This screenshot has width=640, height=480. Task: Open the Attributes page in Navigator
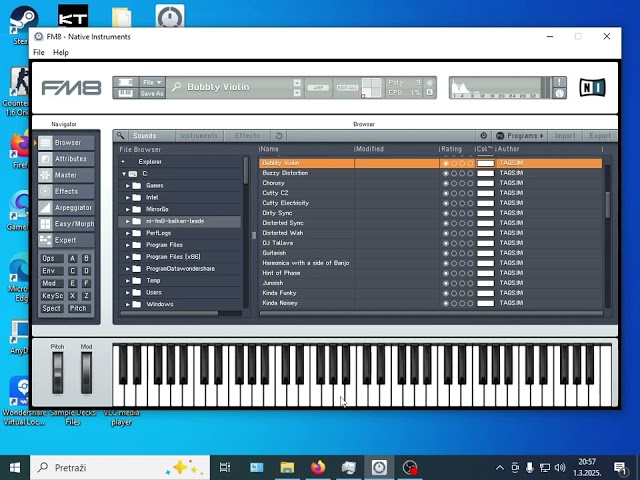pyautogui.click(x=67, y=159)
